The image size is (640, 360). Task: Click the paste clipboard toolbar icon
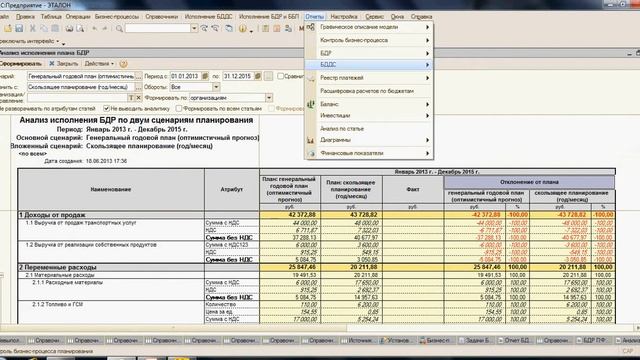55,29
